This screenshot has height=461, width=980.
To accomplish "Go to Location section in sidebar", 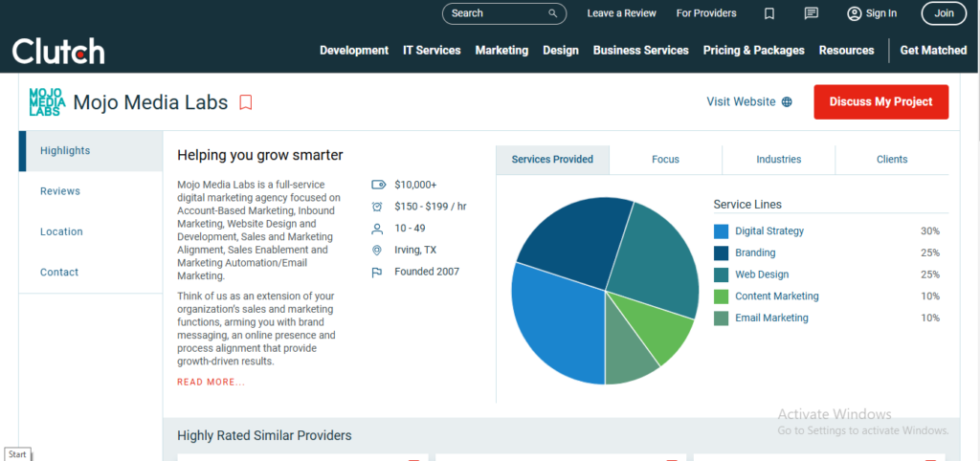I will click(91, 231).
